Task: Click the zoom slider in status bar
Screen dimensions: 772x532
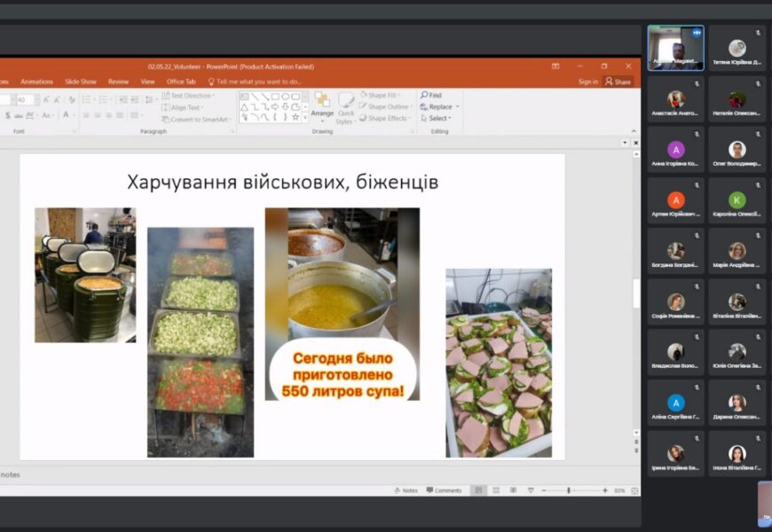Action: click(x=570, y=490)
